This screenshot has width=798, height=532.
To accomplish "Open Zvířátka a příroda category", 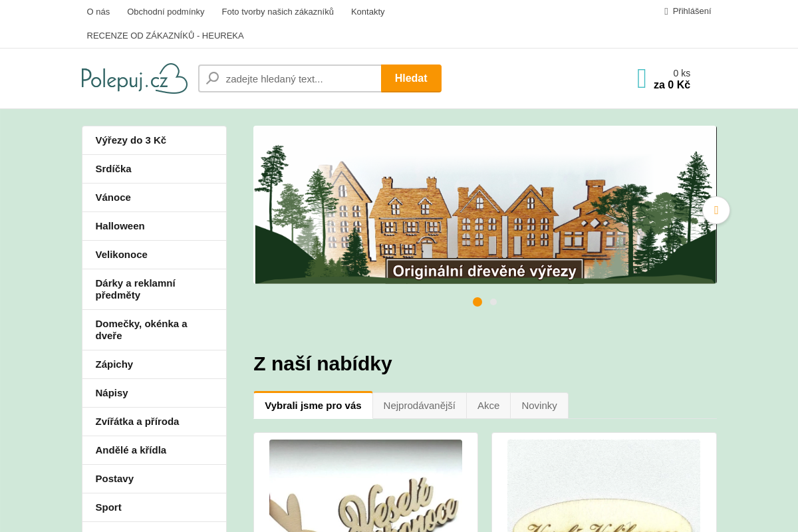I will click(154, 422).
